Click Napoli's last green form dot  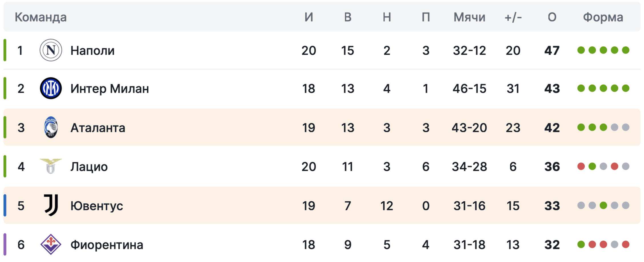click(625, 50)
